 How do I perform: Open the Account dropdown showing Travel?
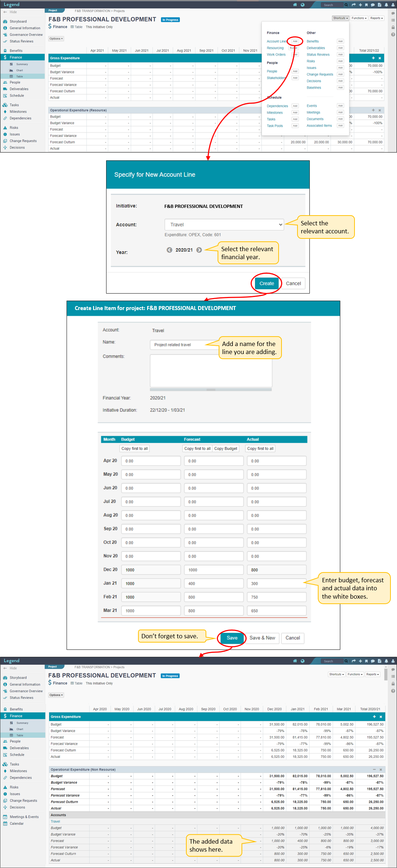pos(224,225)
